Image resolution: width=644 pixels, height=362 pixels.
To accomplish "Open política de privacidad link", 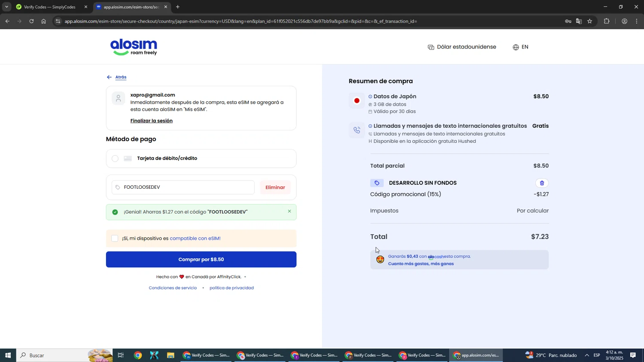I will (x=231, y=288).
